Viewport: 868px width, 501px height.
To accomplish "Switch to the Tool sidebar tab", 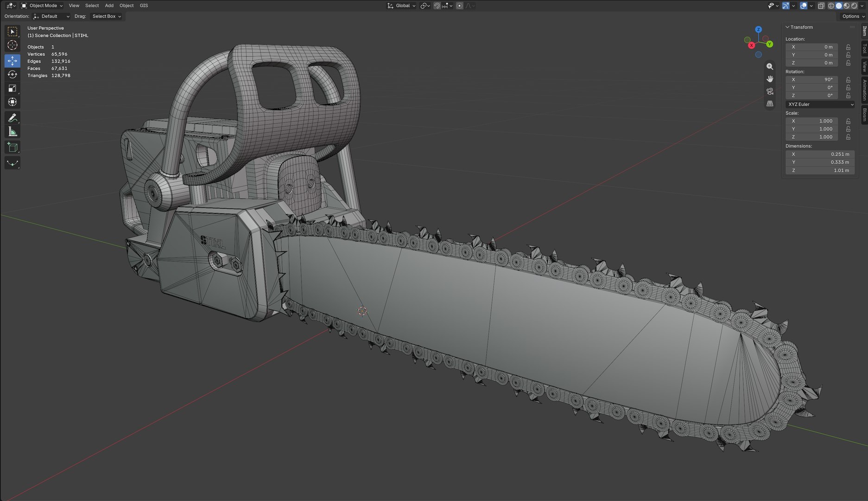I will pos(864,49).
